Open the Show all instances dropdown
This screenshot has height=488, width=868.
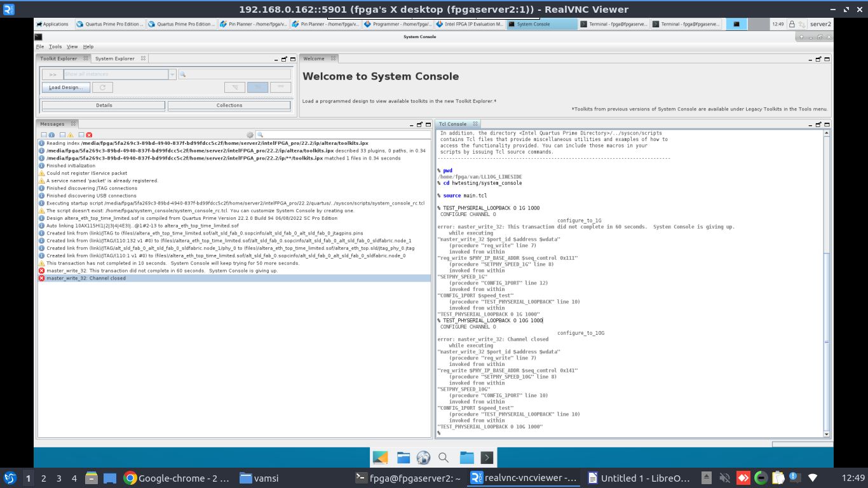(x=172, y=74)
